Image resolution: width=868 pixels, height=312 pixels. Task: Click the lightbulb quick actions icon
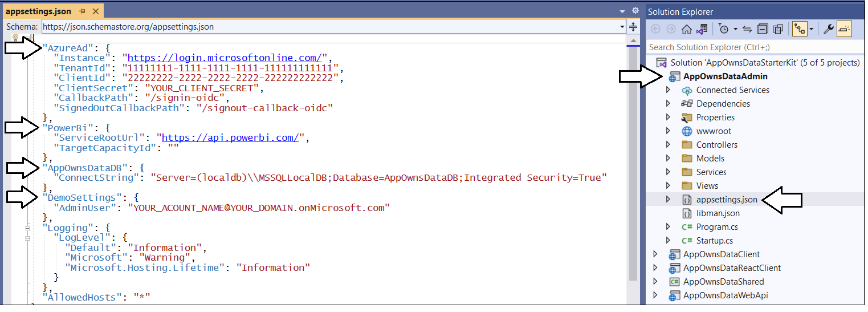pos(15,38)
